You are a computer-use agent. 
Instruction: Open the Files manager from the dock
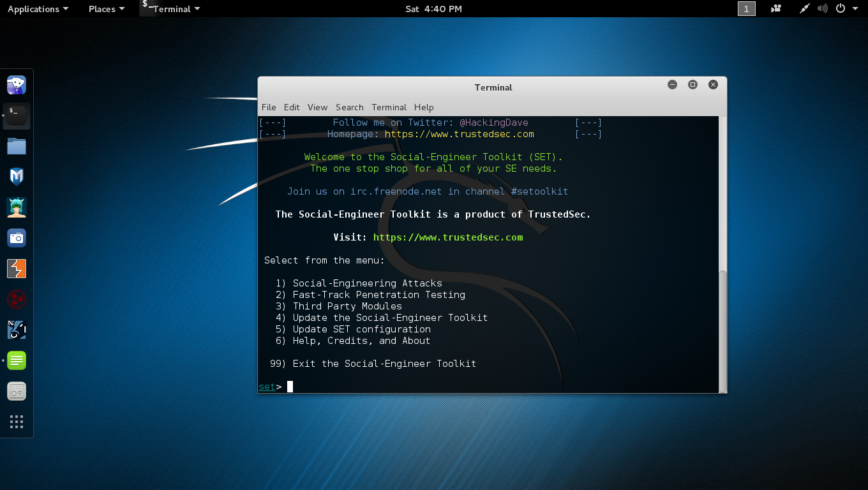(x=17, y=145)
